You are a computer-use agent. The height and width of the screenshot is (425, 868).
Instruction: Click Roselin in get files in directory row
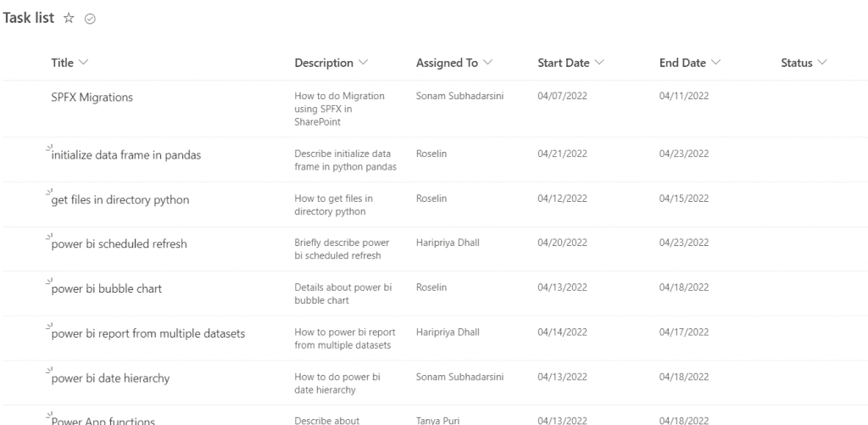pos(431,199)
